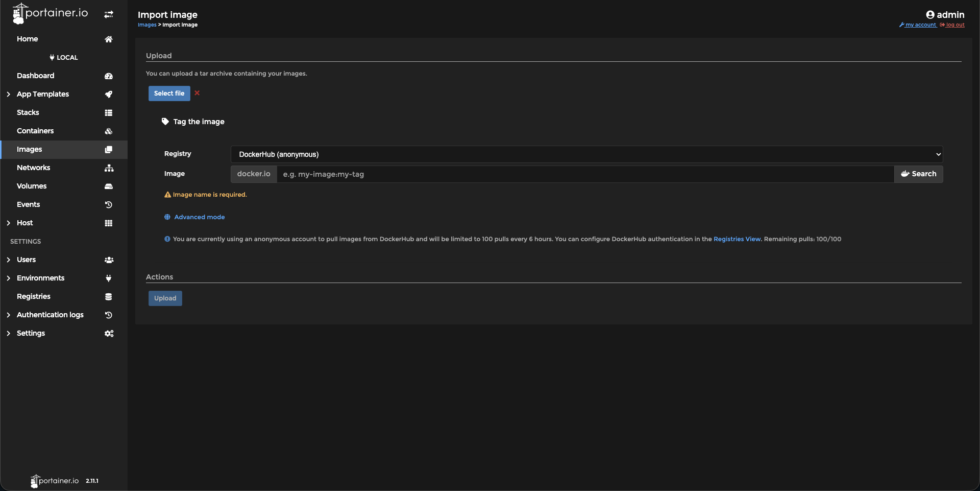Click the Portainer logo at top left

pyautogui.click(x=50, y=14)
